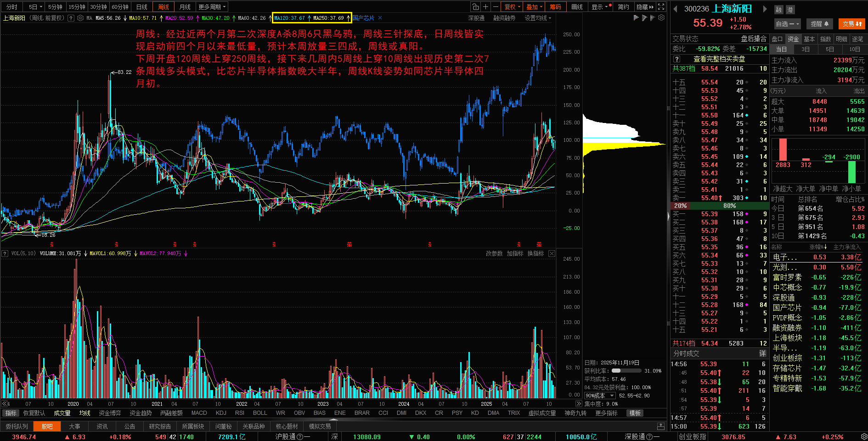
Task: Close the volume indicator panel
Action: pyautogui.click(x=552, y=254)
